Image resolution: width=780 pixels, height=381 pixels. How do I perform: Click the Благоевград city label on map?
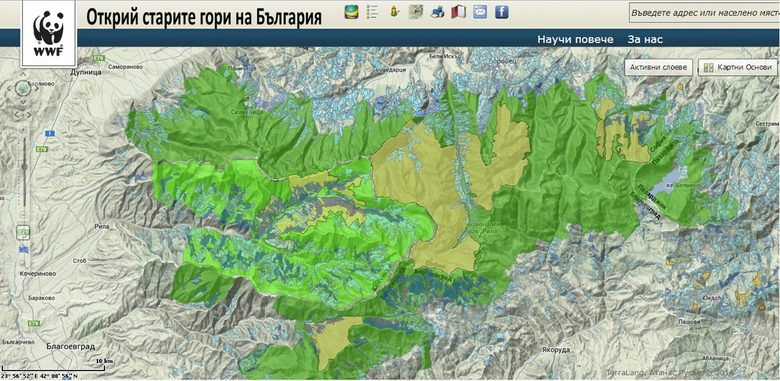tap(70, 346)
